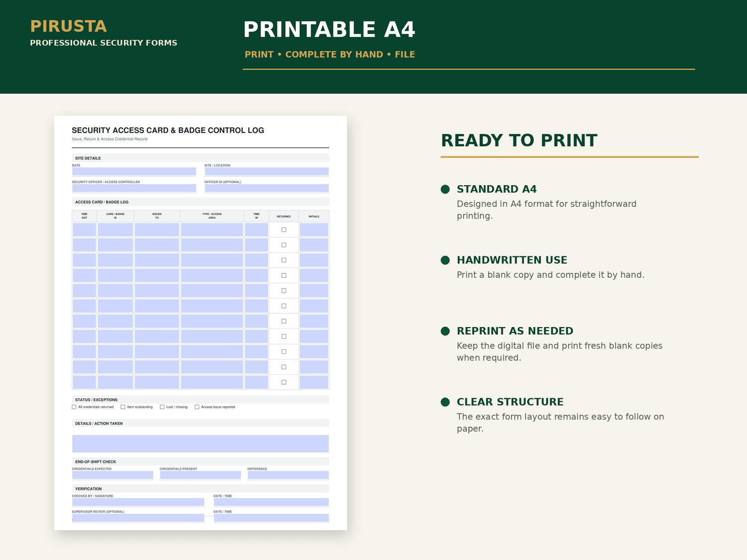
Task: Click the 'Print a blank copy' description
Action: [550, 275]
